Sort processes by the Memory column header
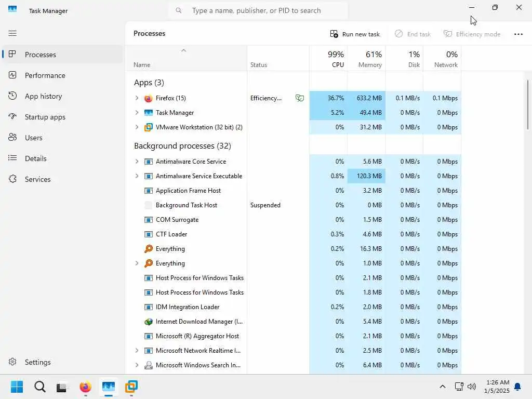This screenshot has height=399, width=532. 366,59
